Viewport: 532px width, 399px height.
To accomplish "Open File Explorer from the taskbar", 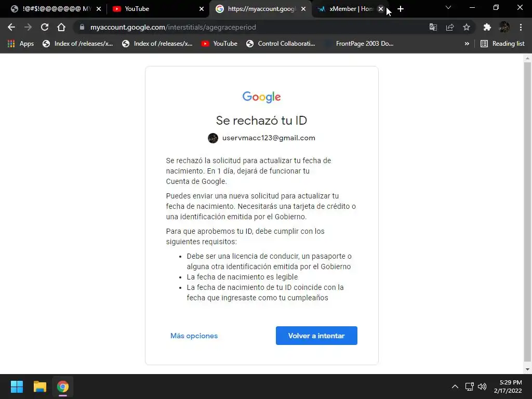I will tap(39, 387).
